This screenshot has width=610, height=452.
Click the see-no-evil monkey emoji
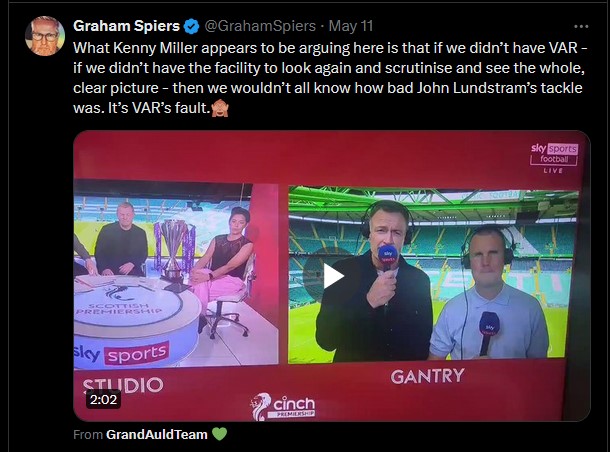[220, 108]
